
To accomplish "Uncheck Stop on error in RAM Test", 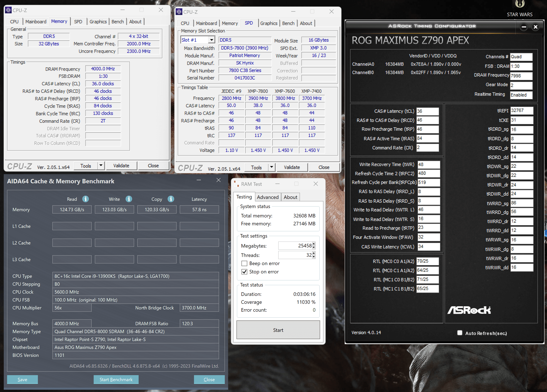I will (x=244, y=272).
